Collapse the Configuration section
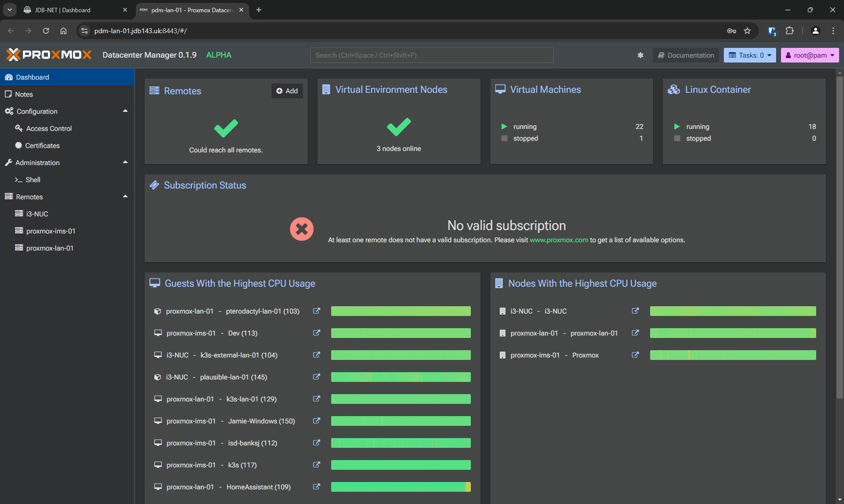This screenshot has height=504, width=844. pyautogui.click(x=125, y=111)
